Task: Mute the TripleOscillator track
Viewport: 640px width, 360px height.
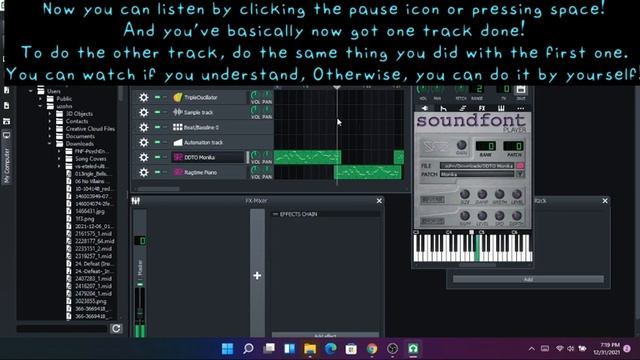Action: click(x=157, y=97)
